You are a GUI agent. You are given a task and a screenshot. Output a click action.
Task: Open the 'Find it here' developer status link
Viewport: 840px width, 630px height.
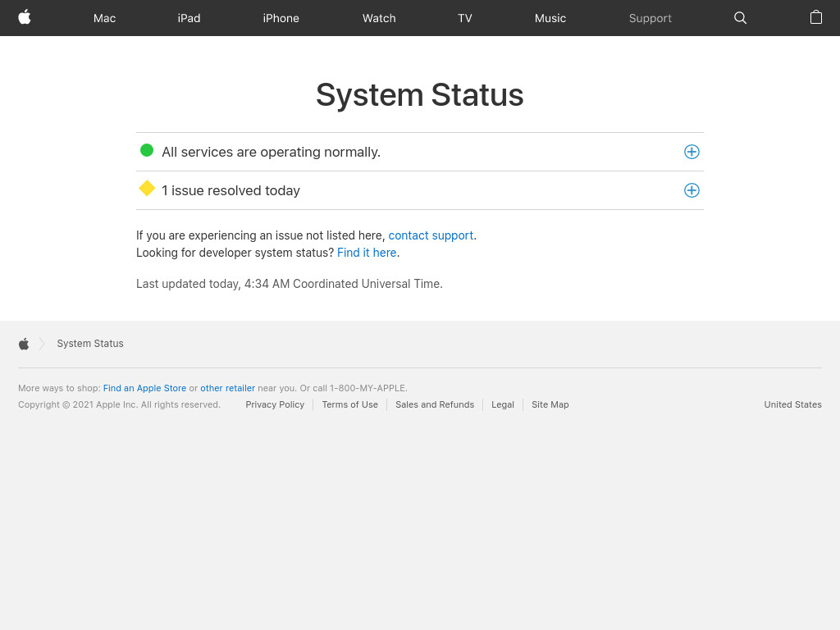(367, 253)
